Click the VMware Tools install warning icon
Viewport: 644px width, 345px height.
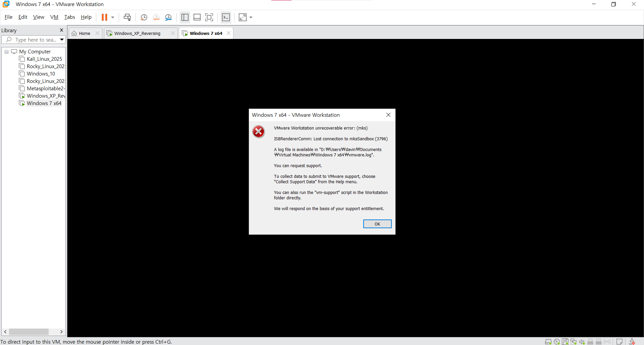[632, 342]
